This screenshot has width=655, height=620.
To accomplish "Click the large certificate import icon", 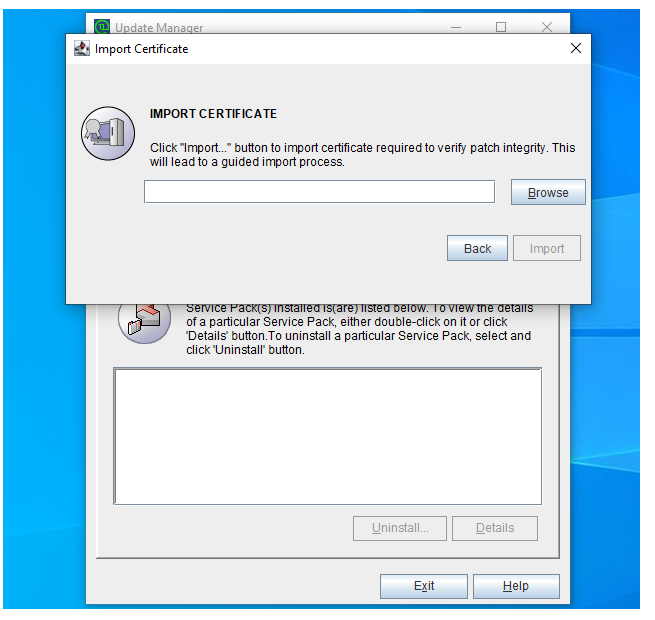I will (108, 133).
